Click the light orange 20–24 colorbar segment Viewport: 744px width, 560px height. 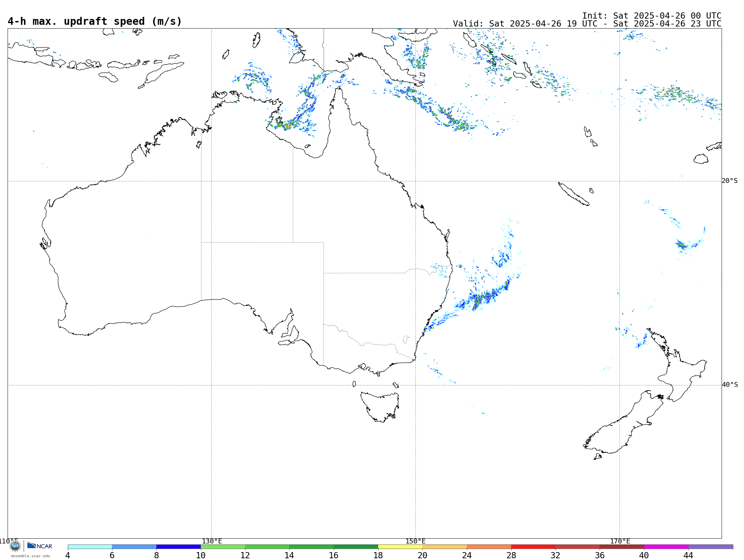pyautogui.click(x=445, y=547)
